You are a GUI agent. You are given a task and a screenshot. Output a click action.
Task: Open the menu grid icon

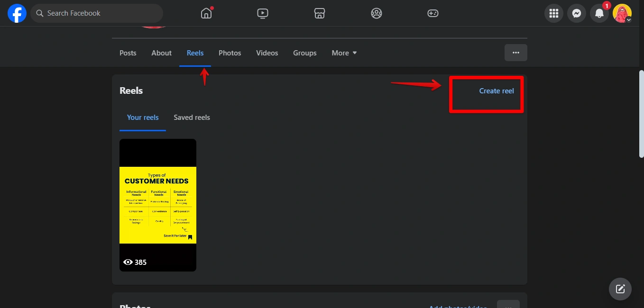coord(554,13)
